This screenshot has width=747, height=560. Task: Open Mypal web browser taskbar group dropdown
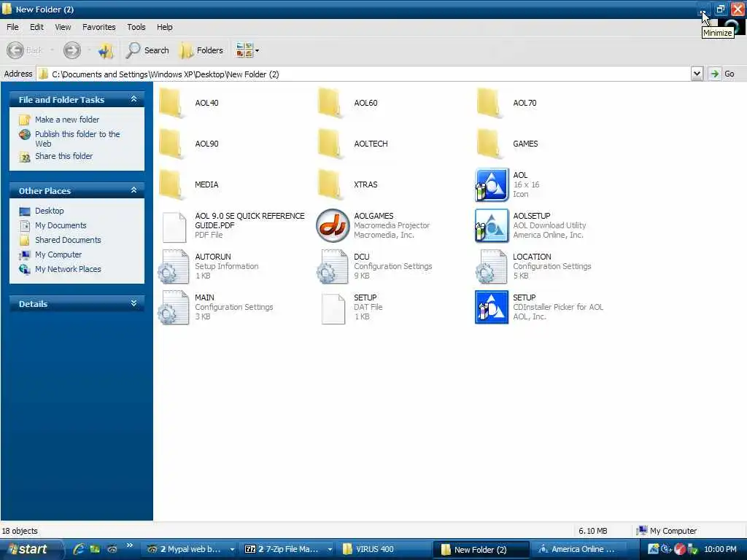click(232, 550)
